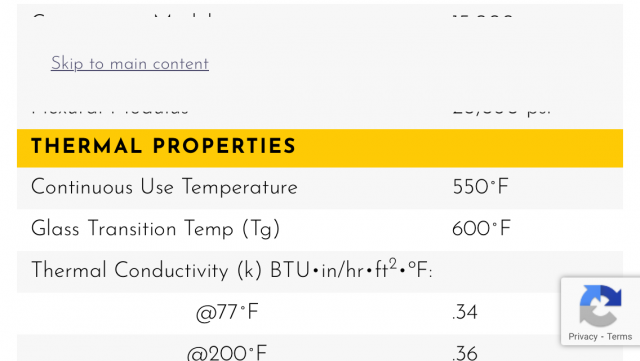Click the 550°F temperature value

pos(480,187)
